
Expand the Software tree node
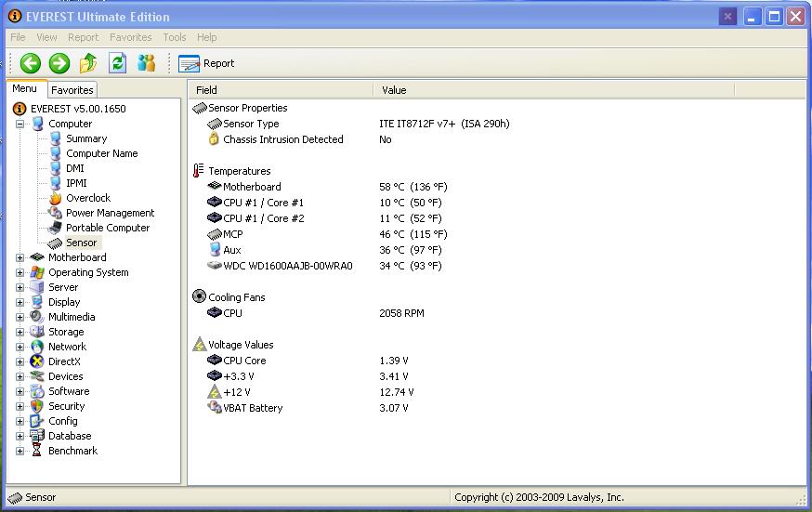[x=20, y=392]
